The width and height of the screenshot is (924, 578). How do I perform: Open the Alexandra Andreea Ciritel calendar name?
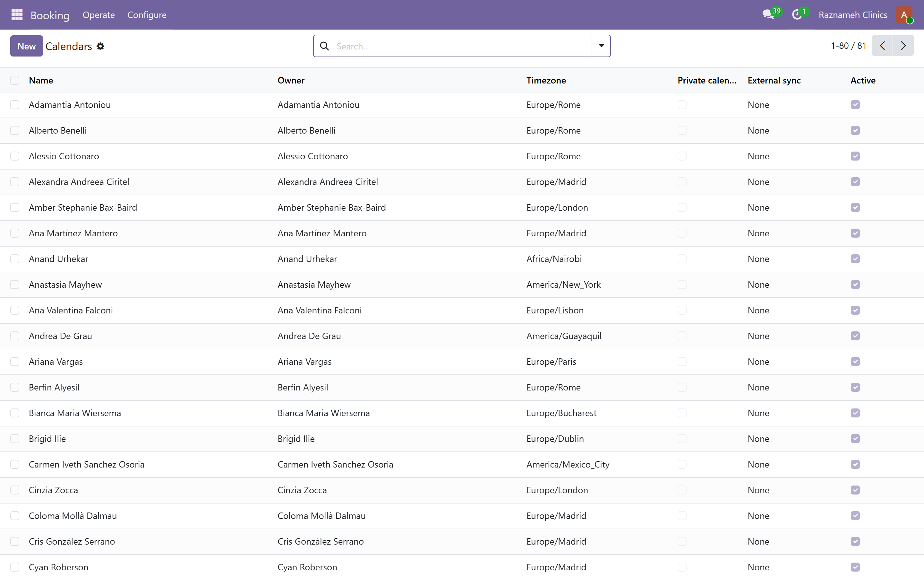79,182
